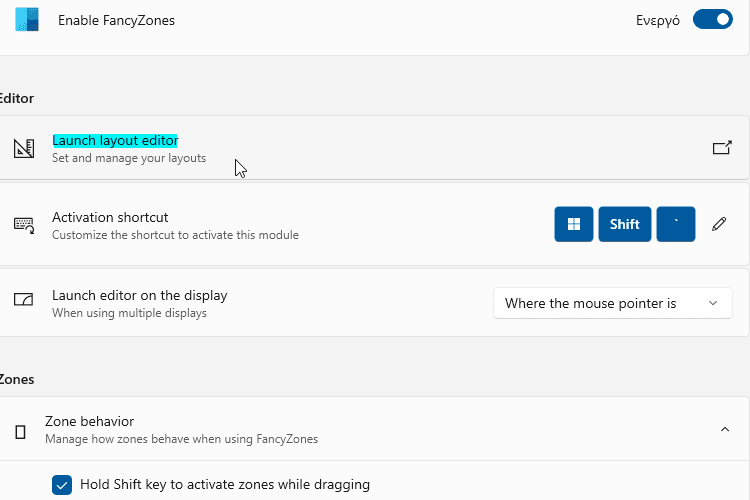Uncheck Hold Shift key to activate zones

point(62,485)
